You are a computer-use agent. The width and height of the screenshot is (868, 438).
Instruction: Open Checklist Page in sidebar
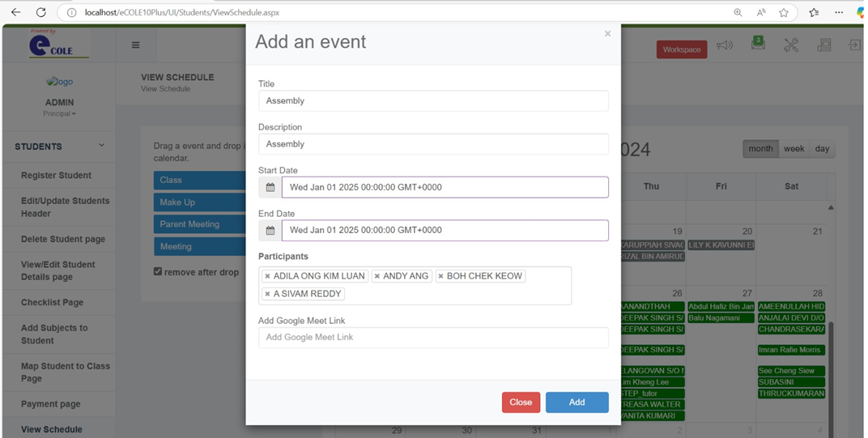coord(52,302)
